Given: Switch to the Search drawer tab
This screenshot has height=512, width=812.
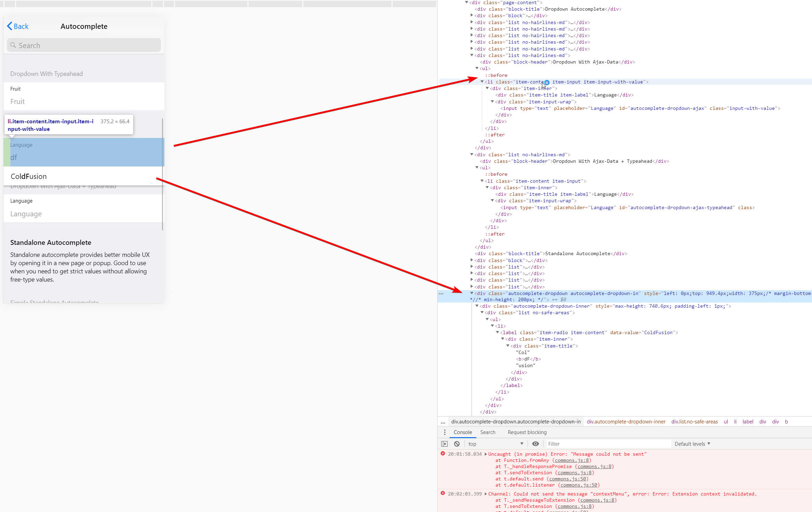Looking at the screenshot, I should 488,432.
